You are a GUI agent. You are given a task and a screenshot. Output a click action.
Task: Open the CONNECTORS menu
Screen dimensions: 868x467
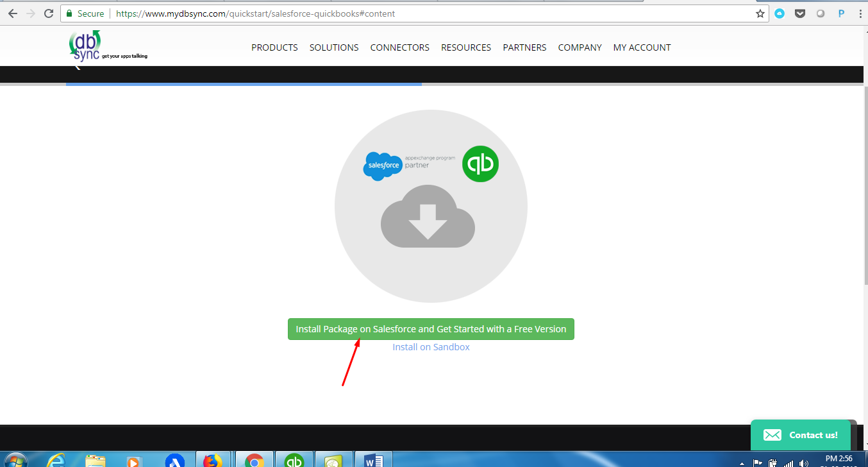399,47
